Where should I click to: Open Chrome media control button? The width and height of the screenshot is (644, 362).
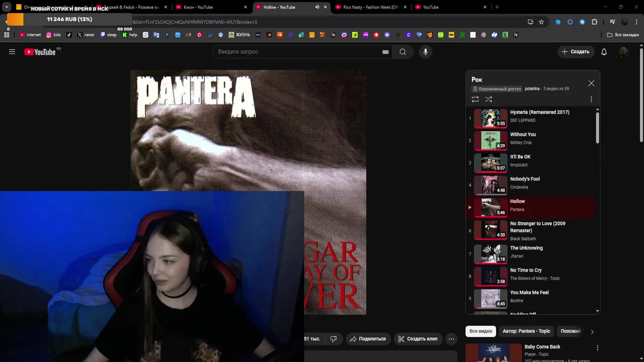coord(612,22)
